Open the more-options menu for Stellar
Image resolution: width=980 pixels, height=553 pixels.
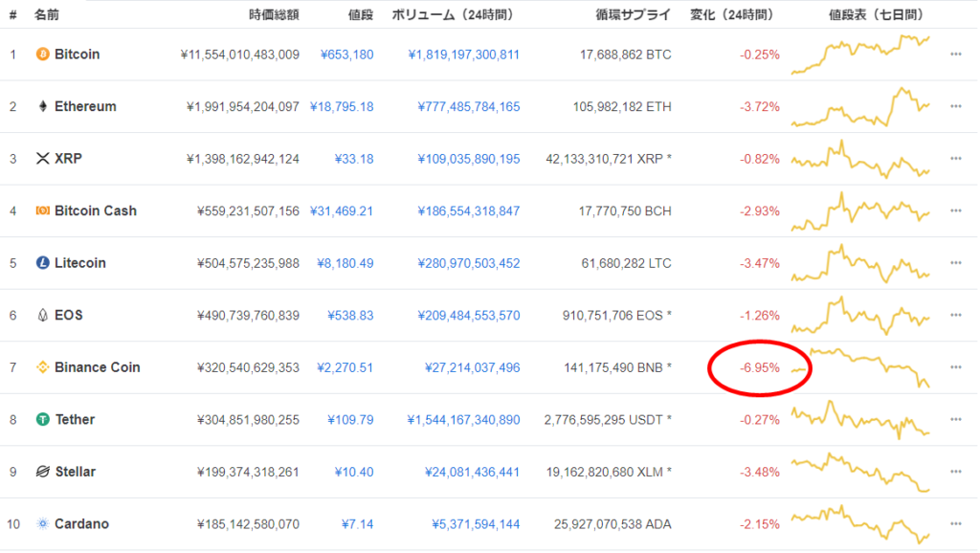956,472
